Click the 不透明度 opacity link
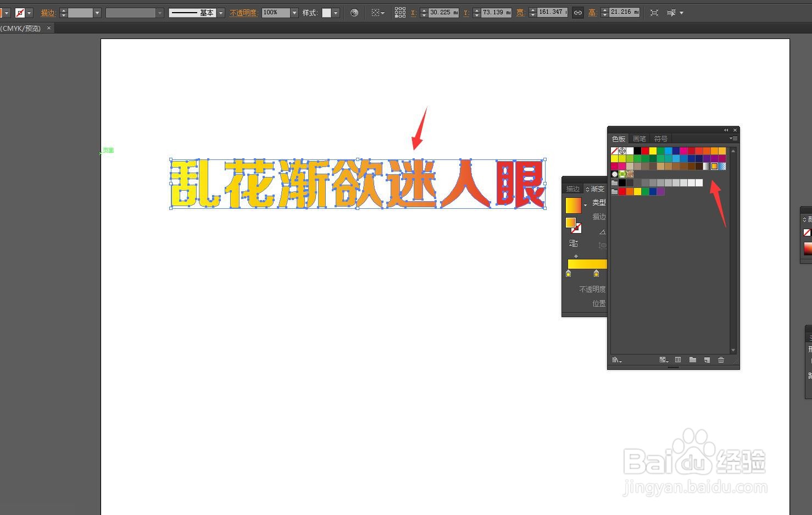This screenshot has height=515, width=812. tap(244, 13)
